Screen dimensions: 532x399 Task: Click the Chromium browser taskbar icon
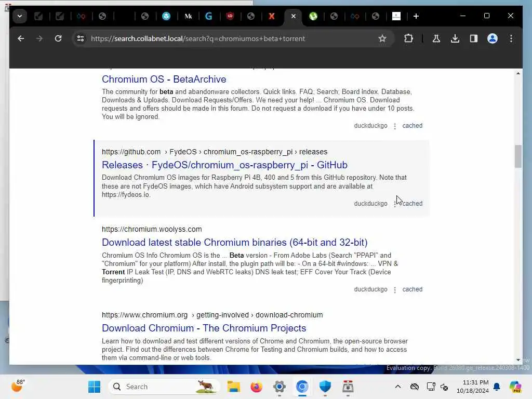pyautogui.click(x=302, y=387)
